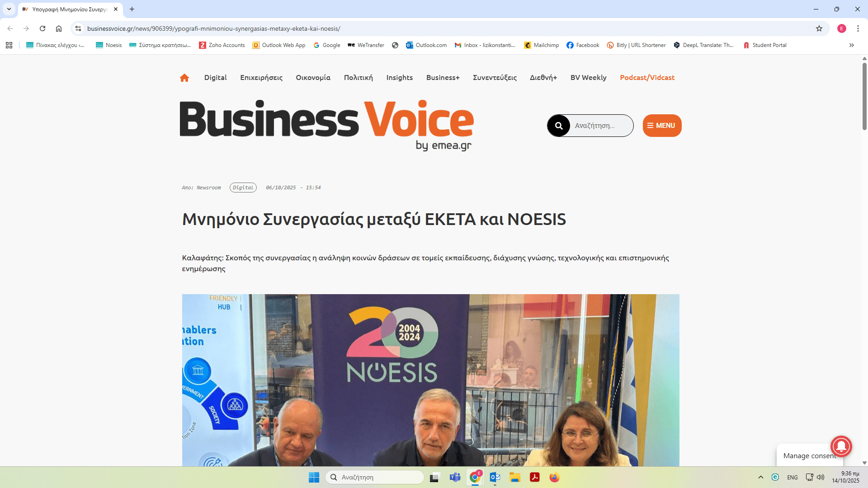The image size is (868, 488).
Task: Click the Manage consent button
Action: (x=809, y=455)
